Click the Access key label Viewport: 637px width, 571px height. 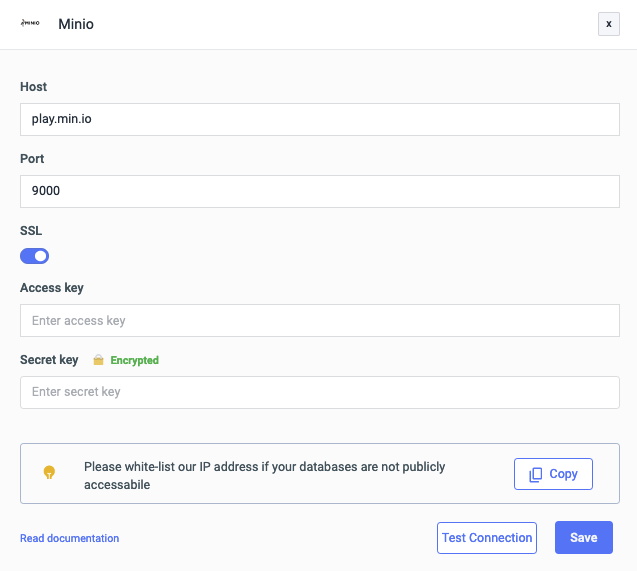pos(52,288)
